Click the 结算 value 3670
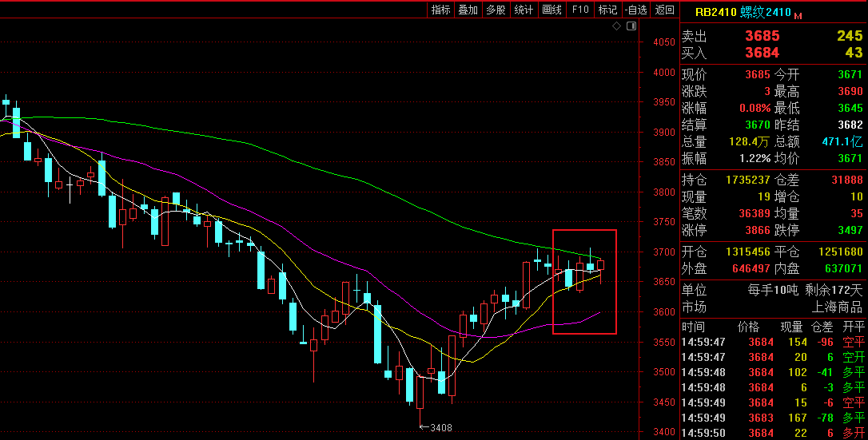 click(x=758, y=125)
